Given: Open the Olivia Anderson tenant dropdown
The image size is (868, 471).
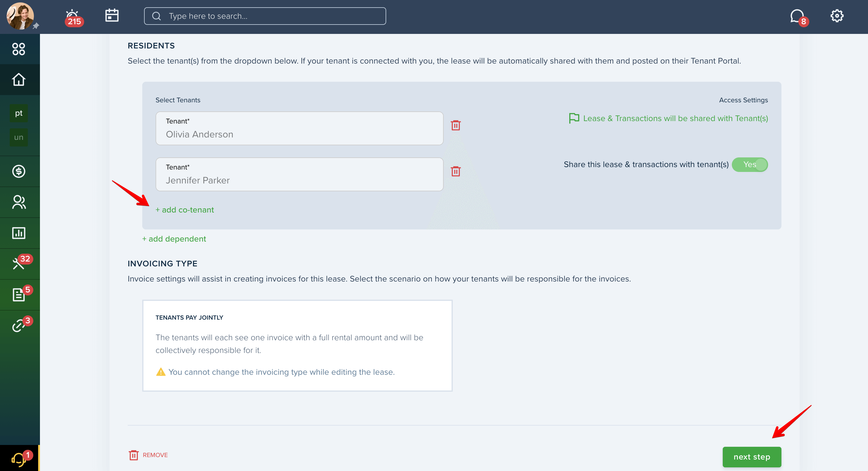Looking at the screenshot, I should click(299, 128).
